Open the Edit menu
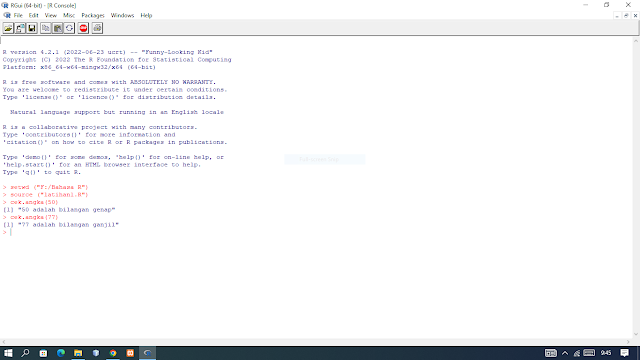Image resolution: width=640 pixels, height=360 pixels. pos(33,16)
